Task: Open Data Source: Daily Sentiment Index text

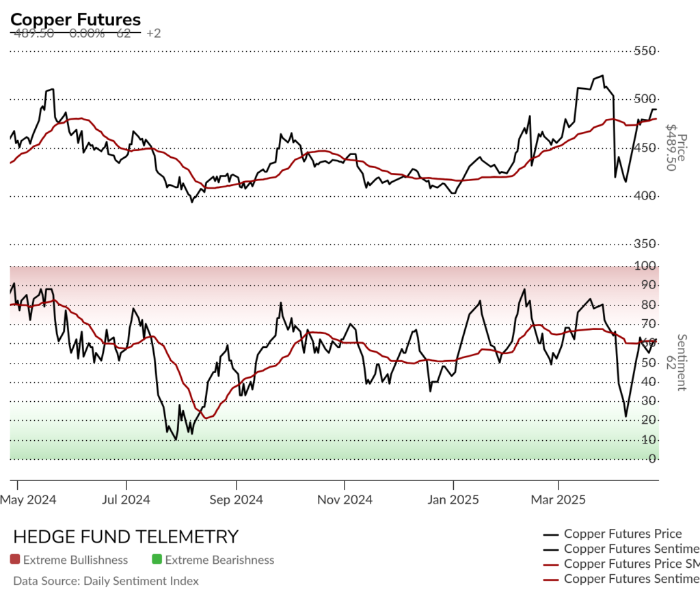Action: 106,581
